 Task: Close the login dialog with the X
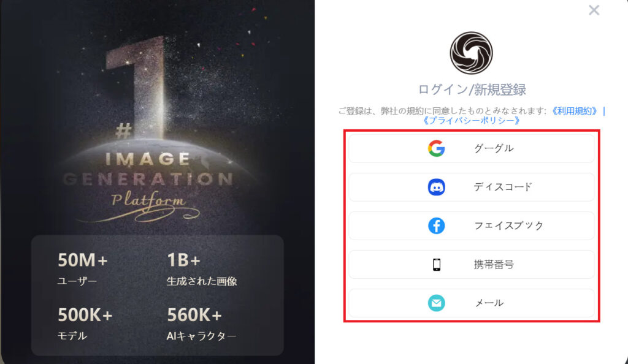click(594, 10)
